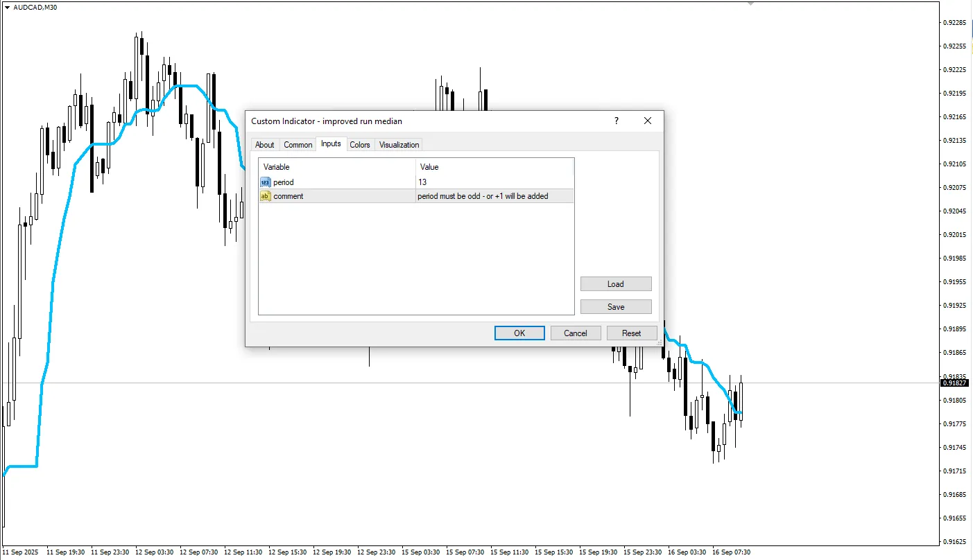Screen dimensions: 973x560
Task: Open the Visualization tab
Action: pyautogui.click(x=399, y=145)
